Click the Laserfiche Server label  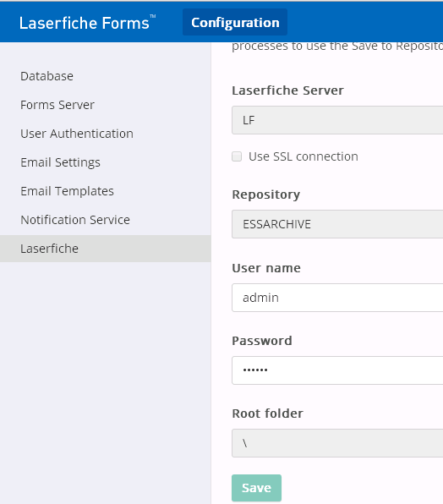tap(287, 90)
